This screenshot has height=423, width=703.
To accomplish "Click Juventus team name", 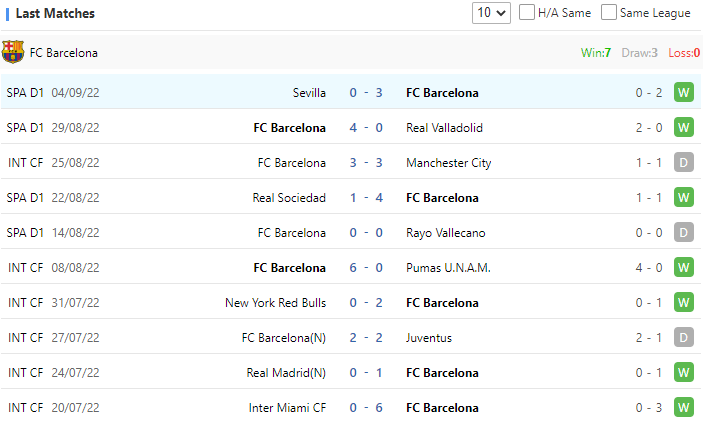I will tap(429, 338).
